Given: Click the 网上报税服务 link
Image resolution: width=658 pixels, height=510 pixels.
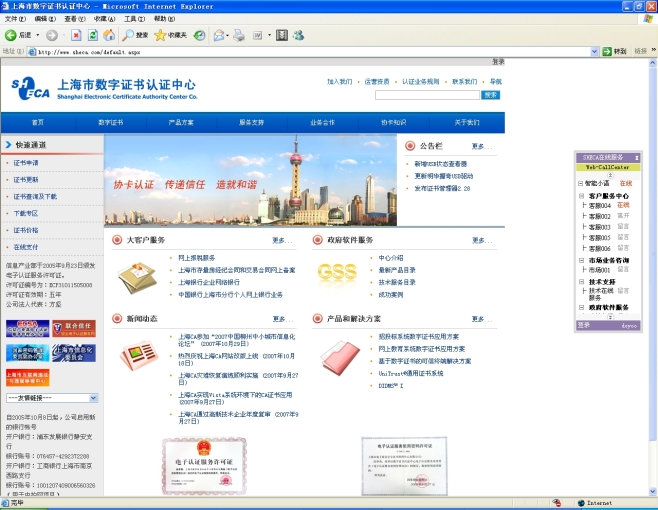Looking at the screenshot, I should click(196, 258).
